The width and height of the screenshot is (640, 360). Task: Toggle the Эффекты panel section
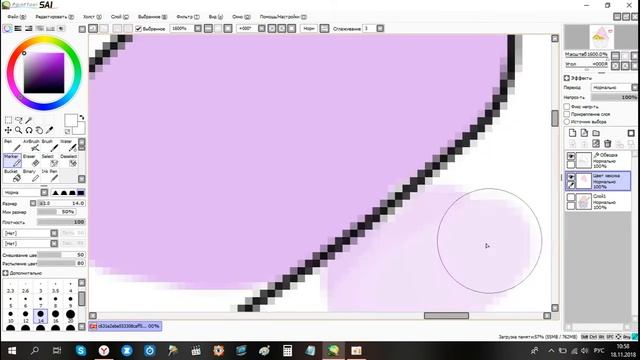[x=567, y=78]
